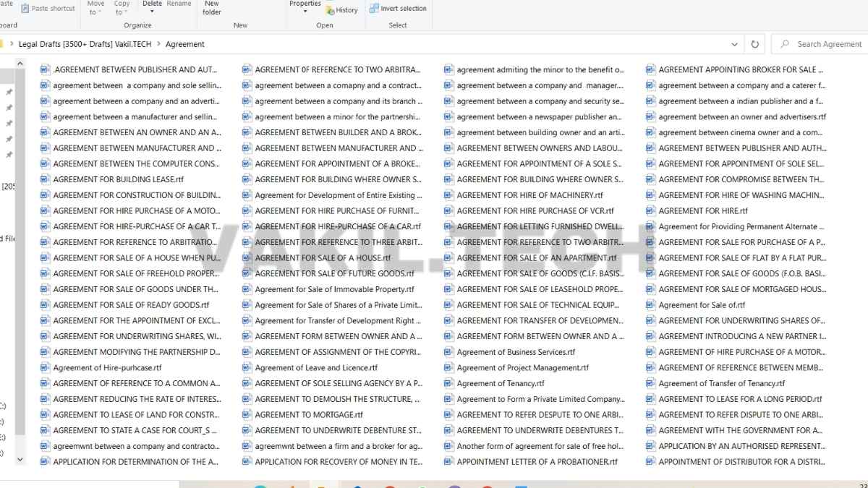This screenshot has width=868, height=488.
Task: Open the Delete dropdown arrow
Action: point(152,12)
